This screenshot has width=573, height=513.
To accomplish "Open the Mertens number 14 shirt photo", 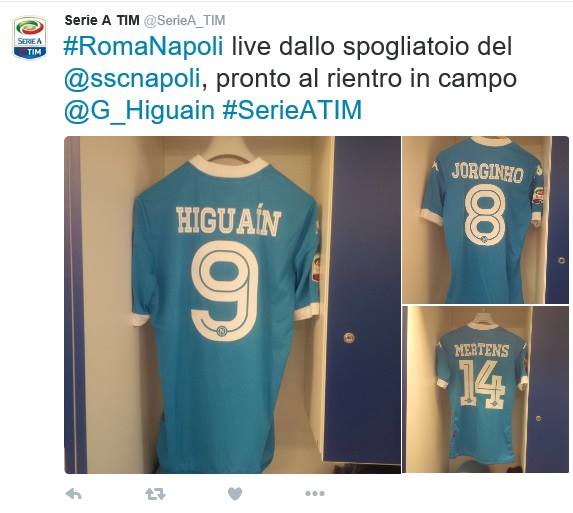I will click(486, 390).
